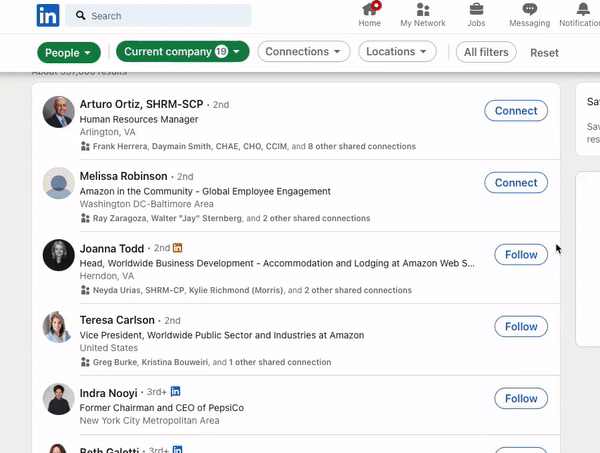Follow Indra Nooyi
Viewport: 600px width, 453px height.
521,398
